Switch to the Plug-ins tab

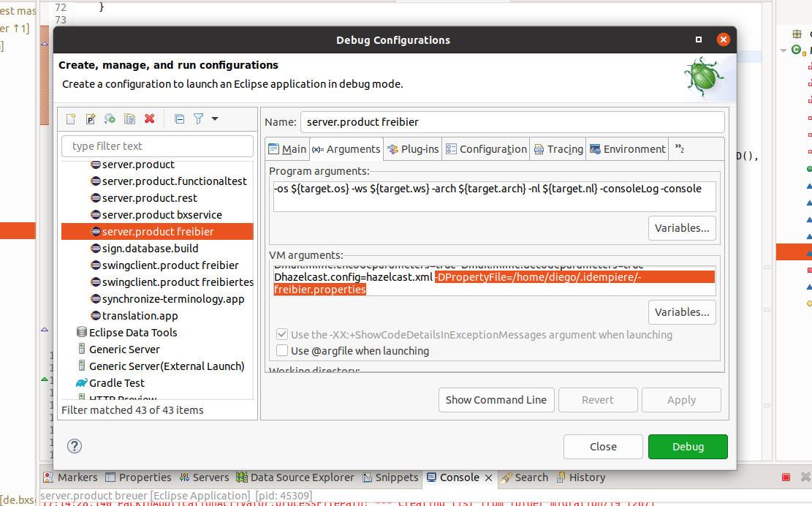click(413, 148)
